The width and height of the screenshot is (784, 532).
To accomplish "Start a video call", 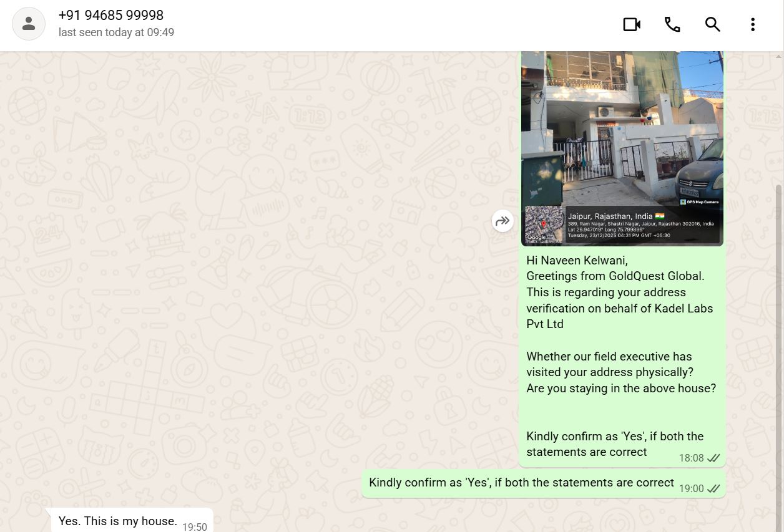I will click(x=632, y=24).
